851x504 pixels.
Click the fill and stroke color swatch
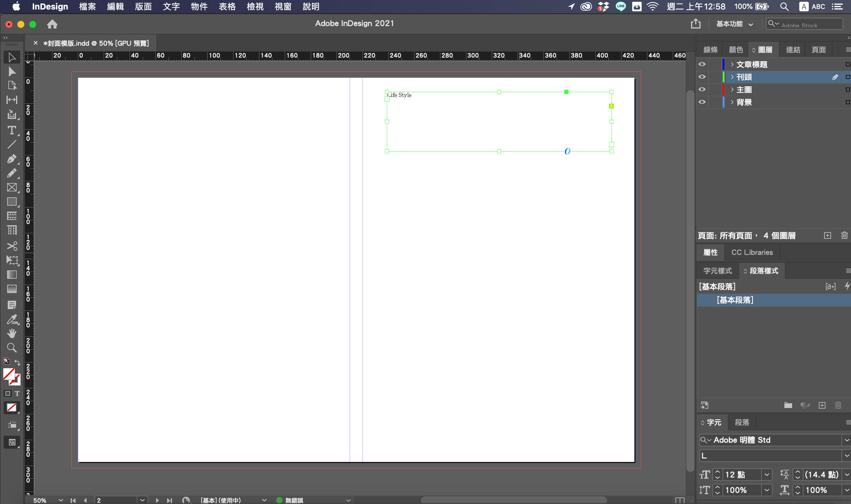pyautogui.click(x=9, y=374)
